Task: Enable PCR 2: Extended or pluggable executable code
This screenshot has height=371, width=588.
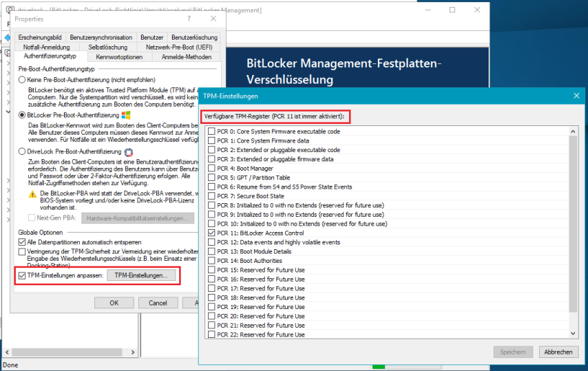Action: (x=212, y=150)
